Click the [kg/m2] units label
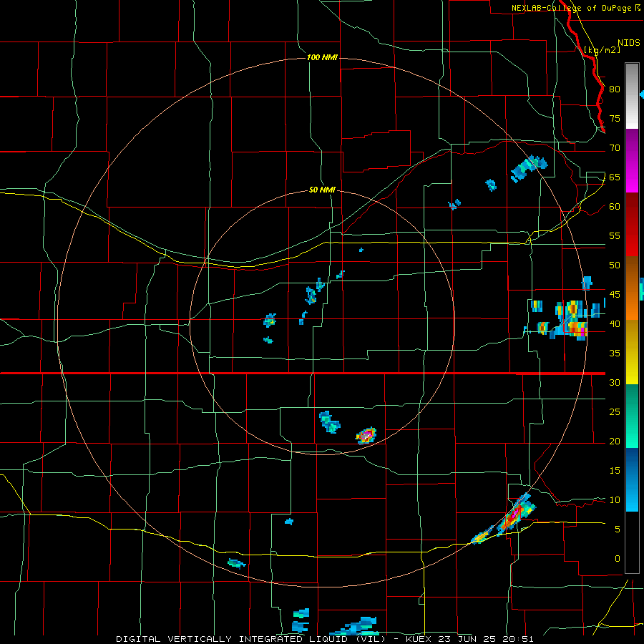The width and height of the screenshot is (644, 644). pyautogui.click(x=602, y=49)
